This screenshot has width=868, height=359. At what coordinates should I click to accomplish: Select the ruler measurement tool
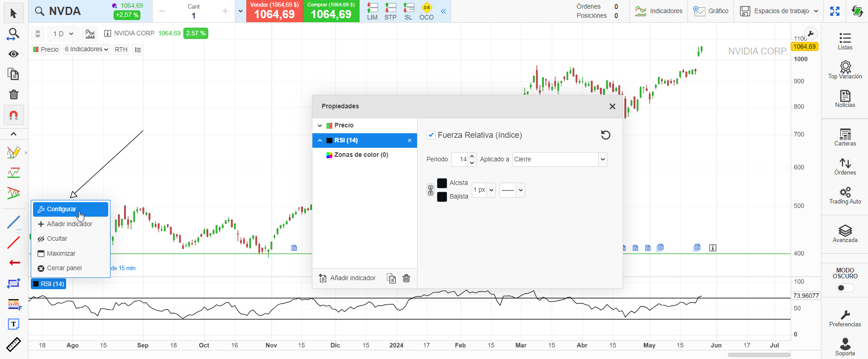14,344
